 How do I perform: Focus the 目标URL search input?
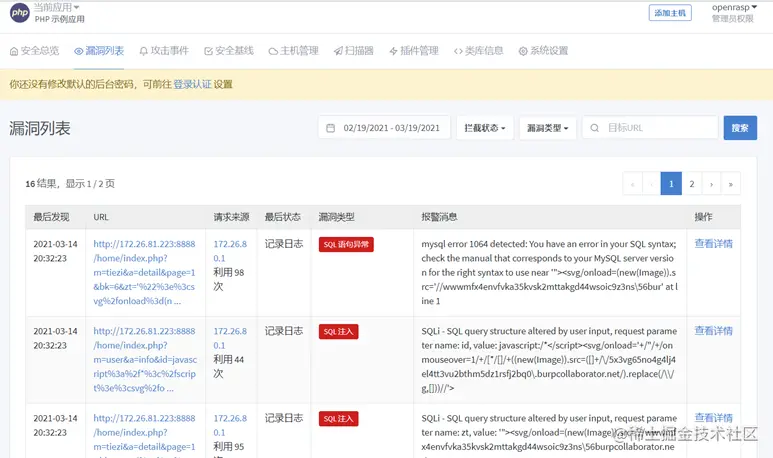pos(650,128)
